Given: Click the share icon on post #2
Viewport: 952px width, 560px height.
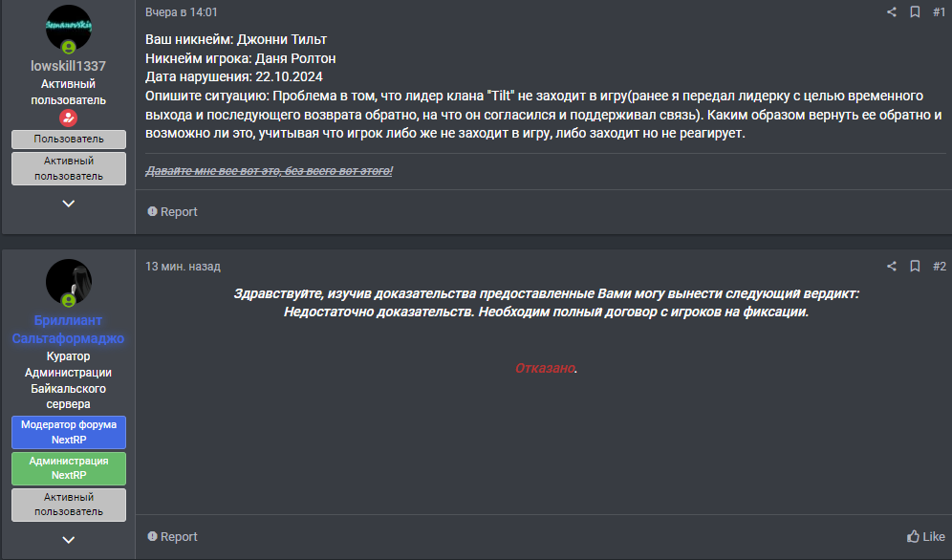Looking at the screenshot, I should tap(892, 267).
